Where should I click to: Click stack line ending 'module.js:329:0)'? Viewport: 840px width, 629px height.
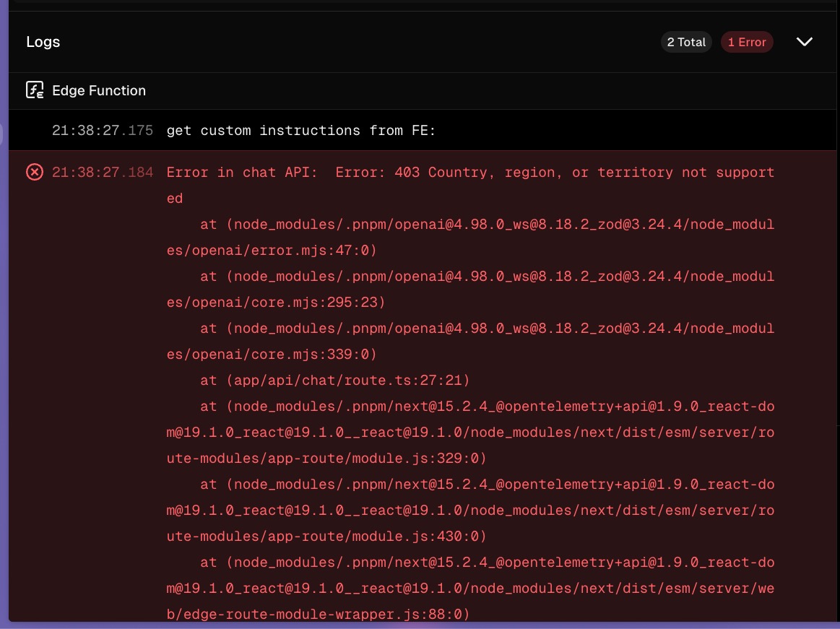[326, 458]
